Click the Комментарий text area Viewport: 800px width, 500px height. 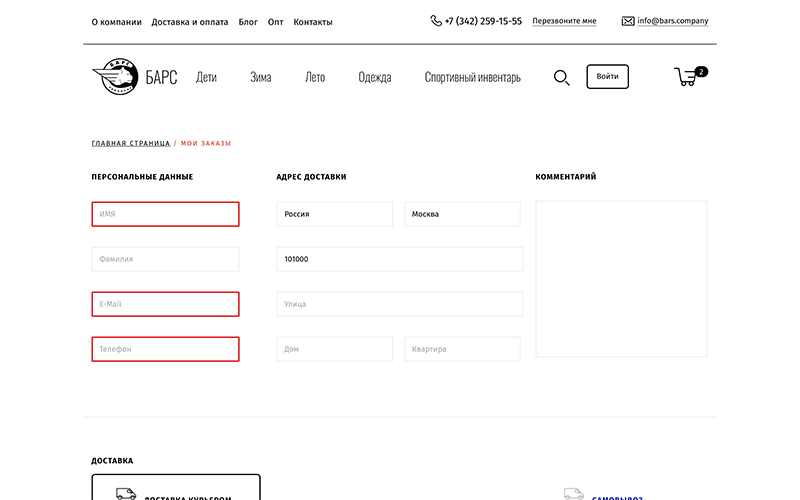pos(621,278)
